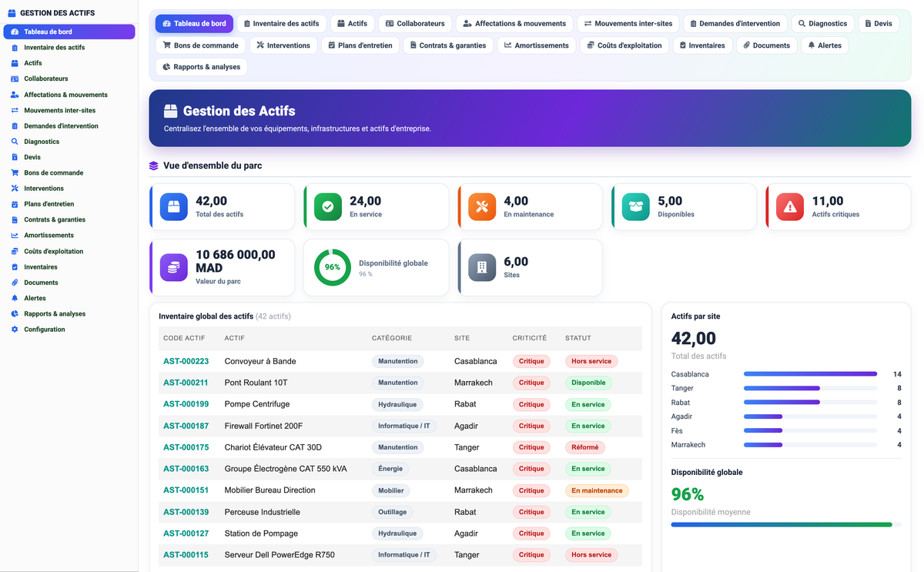Open the Documents top tab
This screenshot has width=924, height=572.
[766, 45]
